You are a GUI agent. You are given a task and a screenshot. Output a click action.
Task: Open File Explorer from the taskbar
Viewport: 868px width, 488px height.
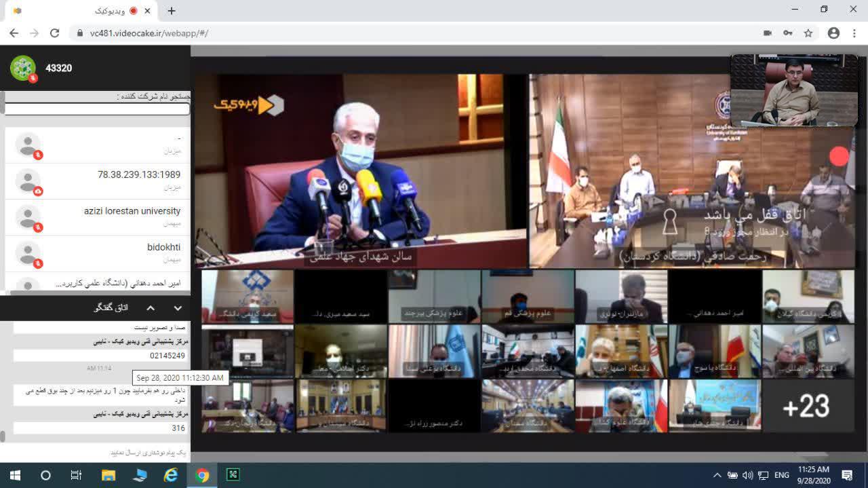[108, 474]
